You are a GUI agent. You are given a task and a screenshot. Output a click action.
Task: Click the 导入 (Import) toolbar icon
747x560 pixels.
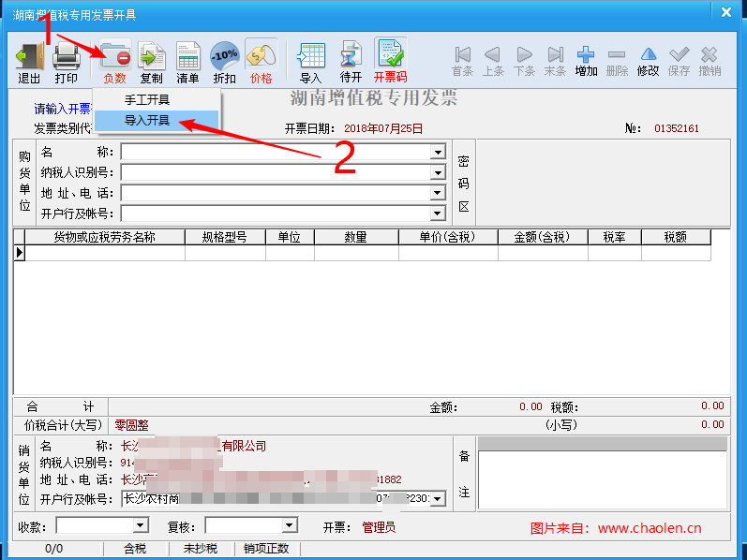point(310,62)
